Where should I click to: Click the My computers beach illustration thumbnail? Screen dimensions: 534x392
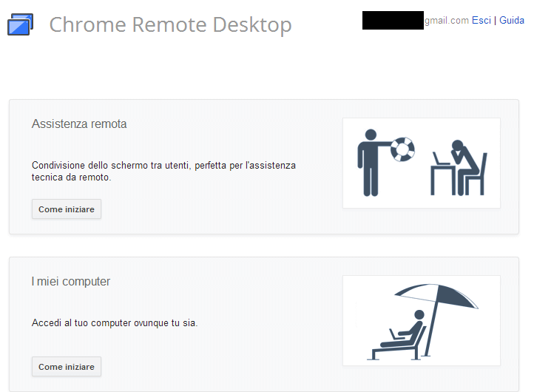pyautogui.click(x=421, y=320)
